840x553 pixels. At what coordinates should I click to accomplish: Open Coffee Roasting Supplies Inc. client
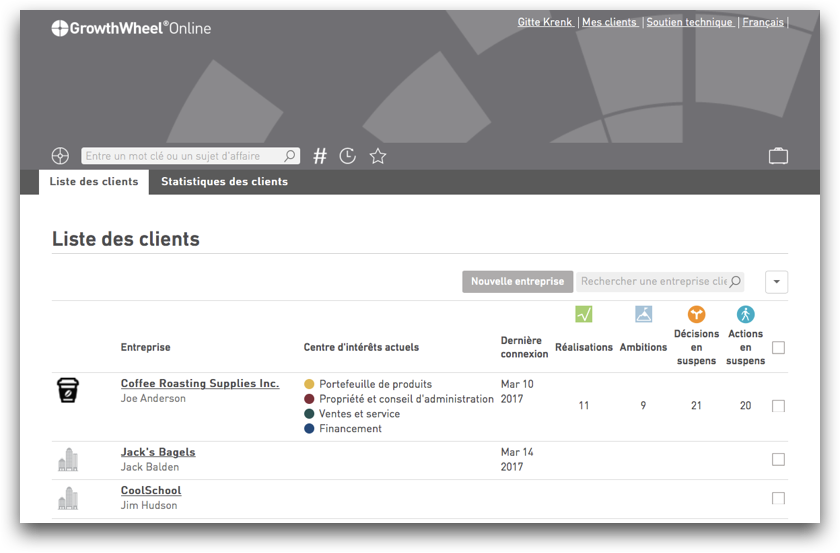click(200, 384)
